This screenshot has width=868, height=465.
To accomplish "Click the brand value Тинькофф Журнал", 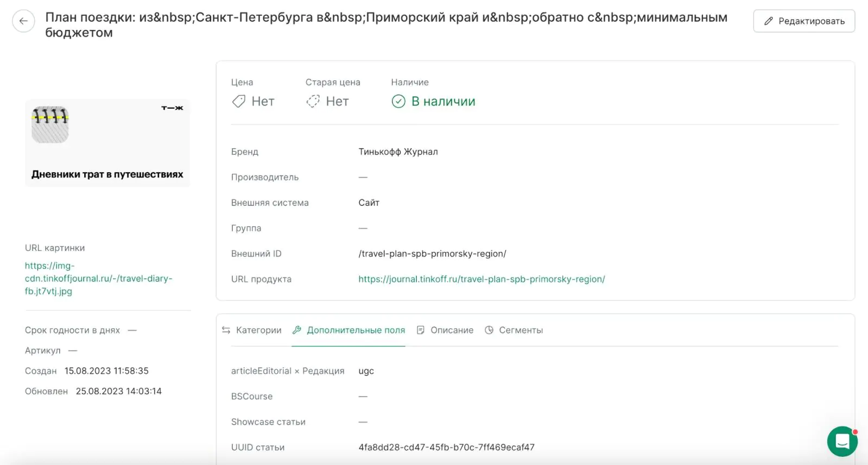I will pos(398,152).
